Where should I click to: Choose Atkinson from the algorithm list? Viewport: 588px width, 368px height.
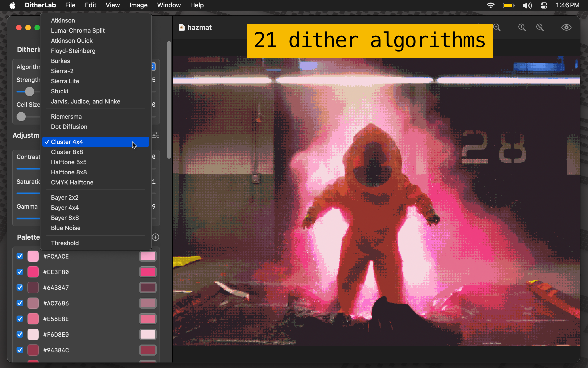tap(96, 20)
